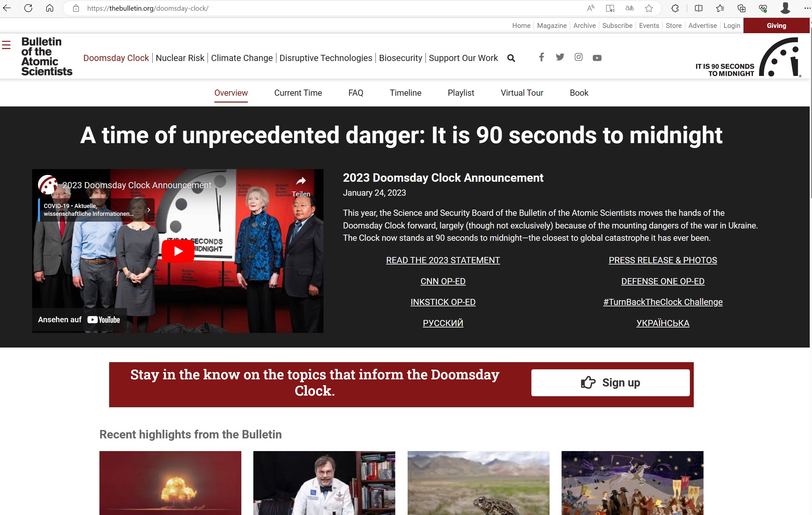Add this page to favorites with the star
This screenshot has width=812, height=515.
click(x=649, y=8)
